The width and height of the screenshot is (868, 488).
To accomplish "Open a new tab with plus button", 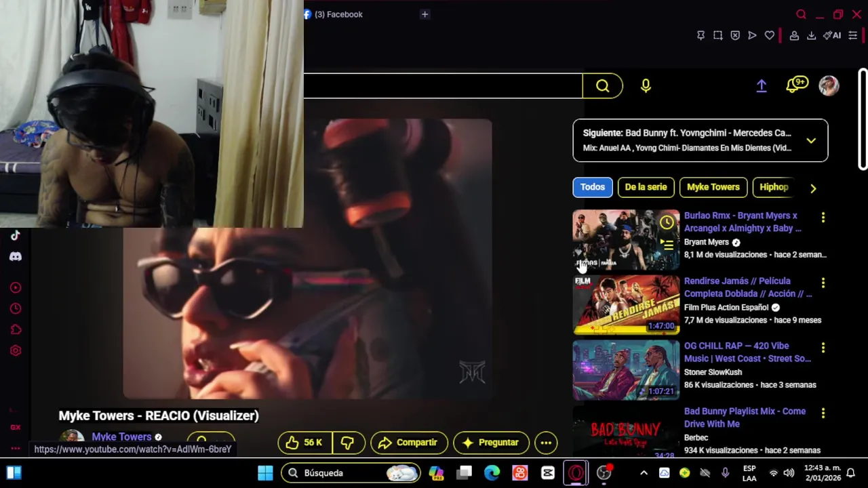I will pos(425,14).
